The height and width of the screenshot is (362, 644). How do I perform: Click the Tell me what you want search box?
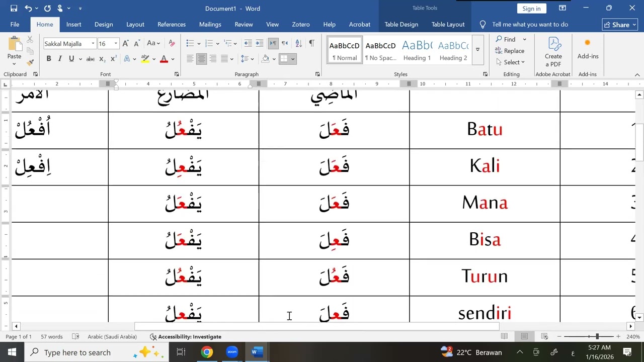pos(530,24)
